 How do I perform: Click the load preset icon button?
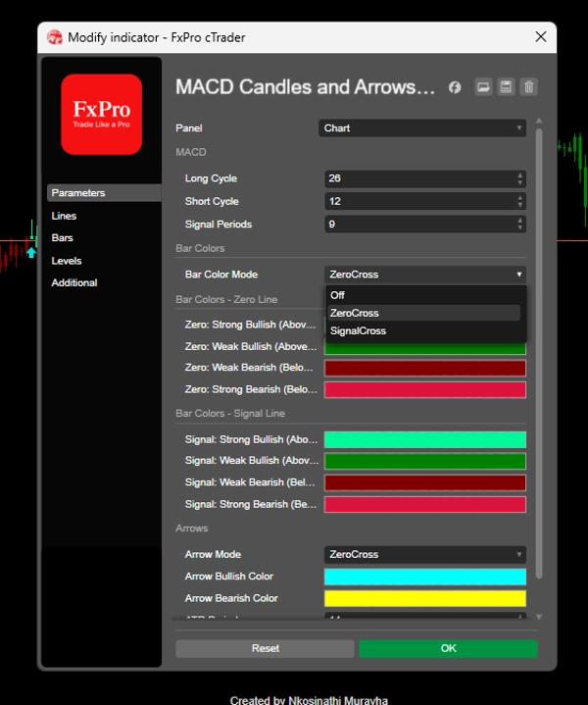pyautogui.click(x=483, y=86)
